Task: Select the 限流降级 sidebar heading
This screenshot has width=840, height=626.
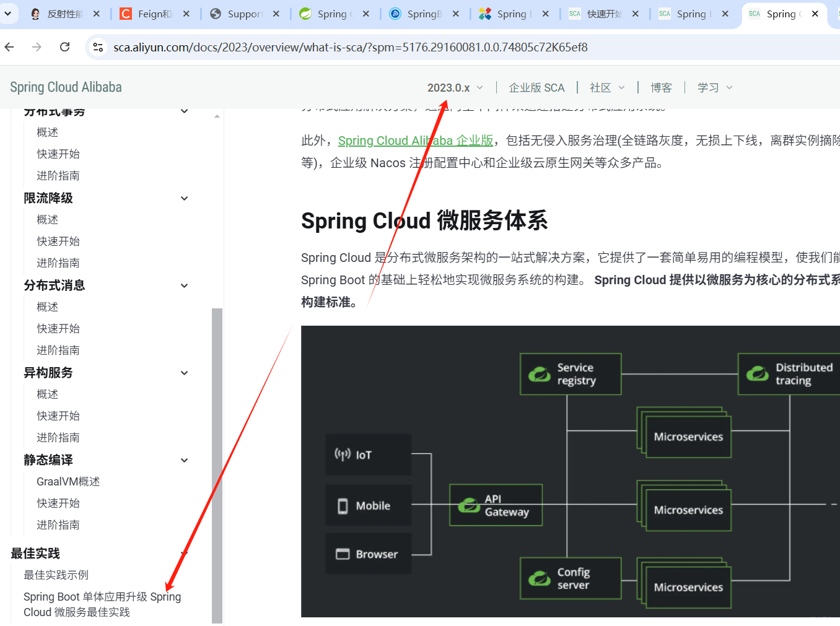Action: pyautogui.click(x=48, y=198)
